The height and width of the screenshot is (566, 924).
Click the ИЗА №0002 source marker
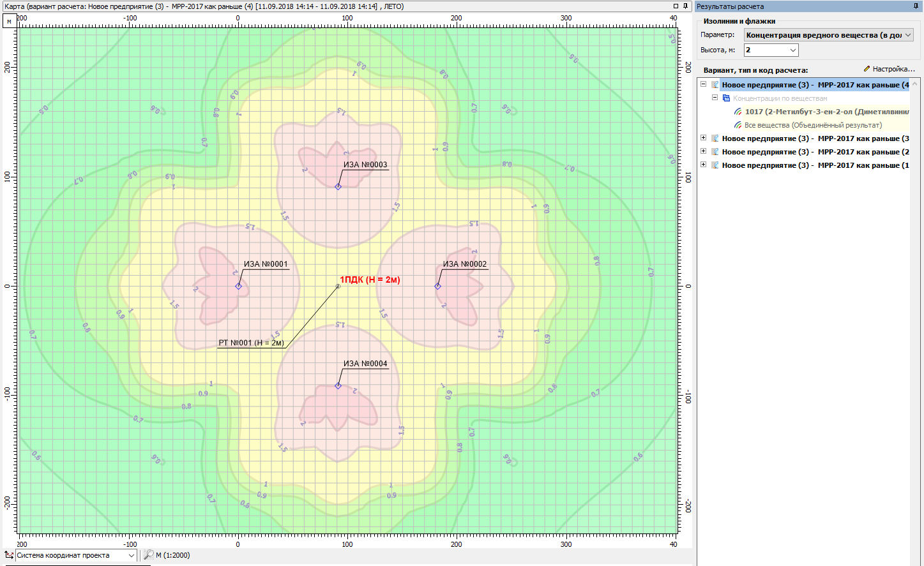point(437,287)
